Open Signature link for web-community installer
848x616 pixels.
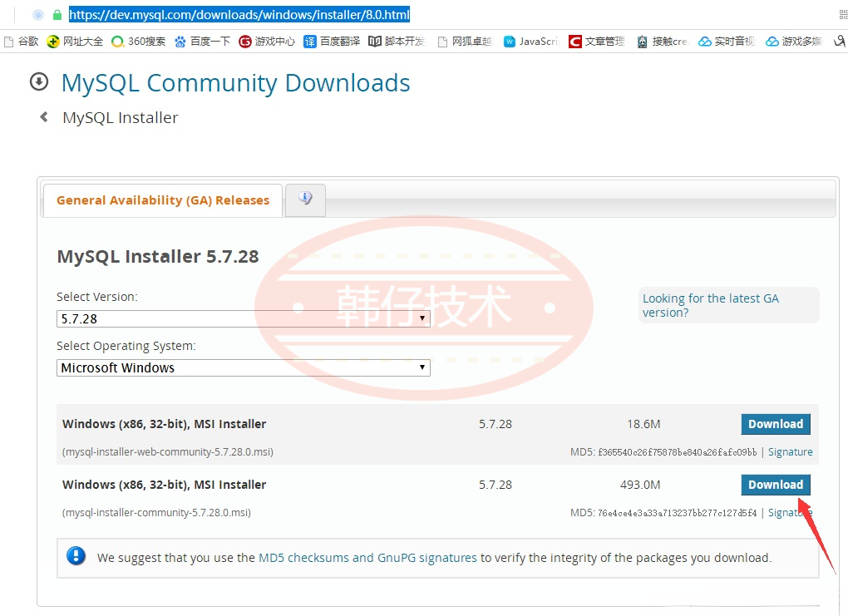pyautogui.click(x=790, y=452)
